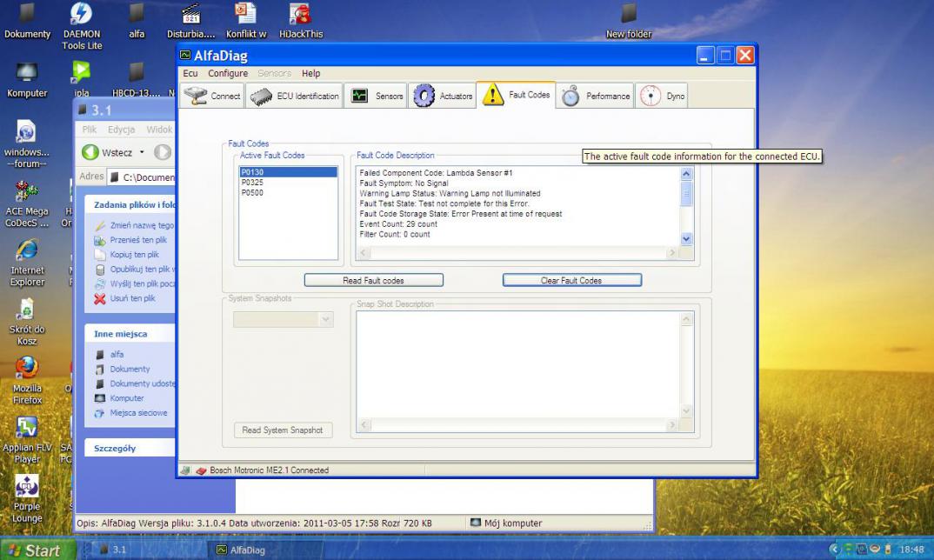Open the Configure menu
This screenshot has width=934, height=560.
(x=228, y=74)
